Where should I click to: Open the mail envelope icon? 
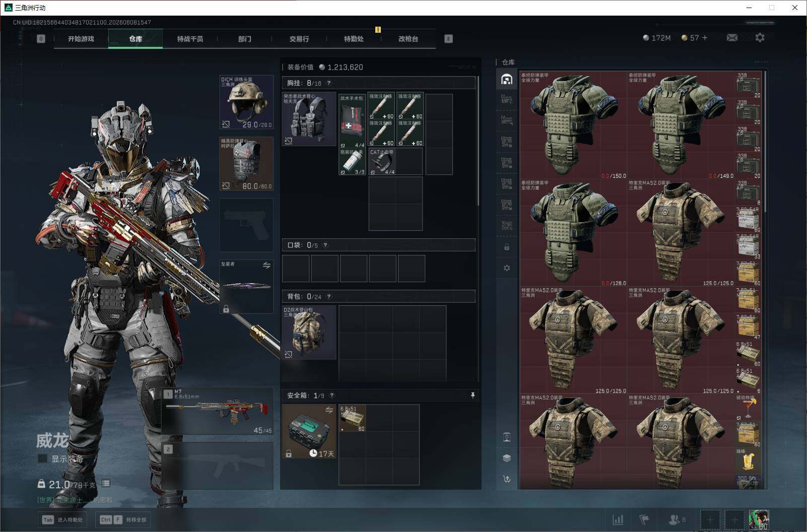coord(732,38)
